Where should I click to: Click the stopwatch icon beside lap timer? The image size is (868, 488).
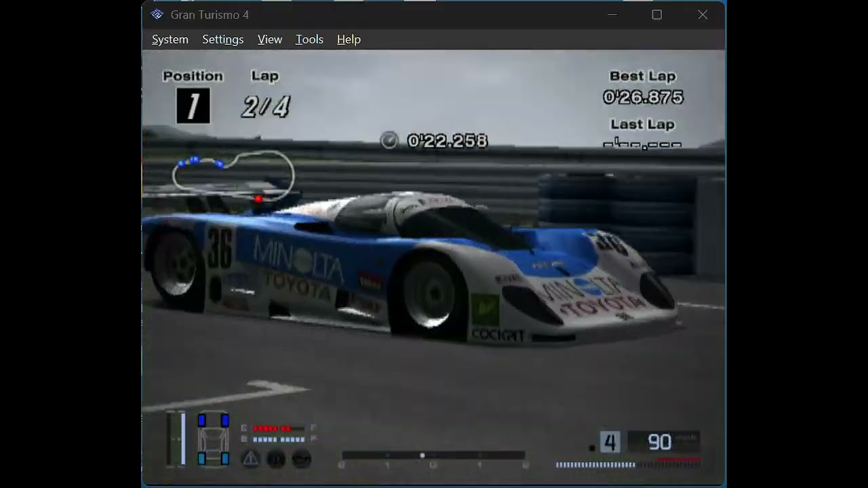389,140
